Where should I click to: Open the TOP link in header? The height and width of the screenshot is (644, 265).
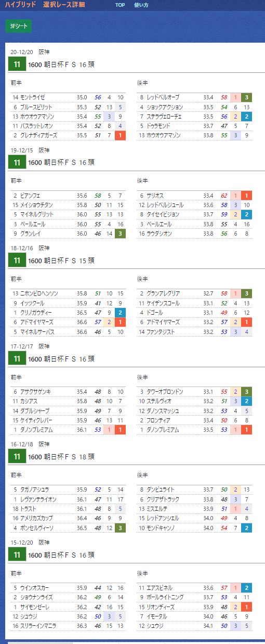[120, 5]
